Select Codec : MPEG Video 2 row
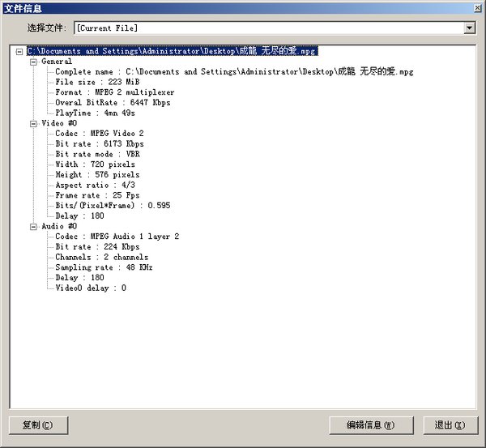Screen dimensions: 486x448 point(100,134)
